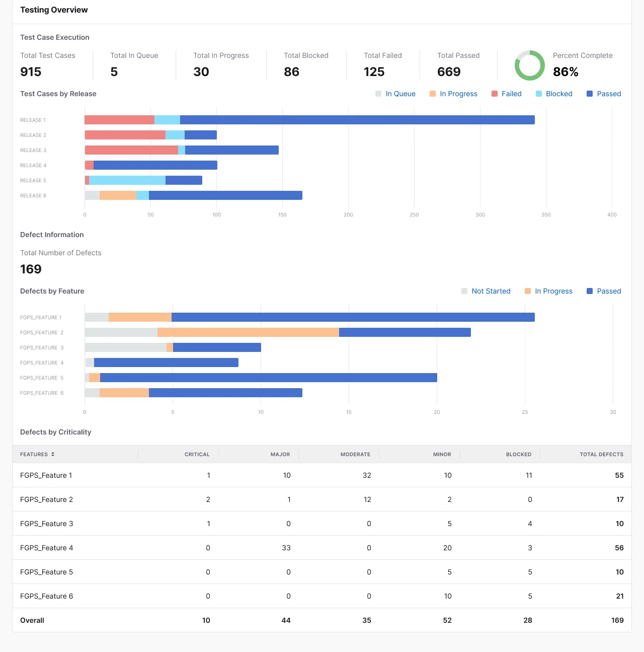This screenshot has height=652, width=644.
Task: Click the FGPS_FEATURE 6 chart axis label
Action: (42, 393)
